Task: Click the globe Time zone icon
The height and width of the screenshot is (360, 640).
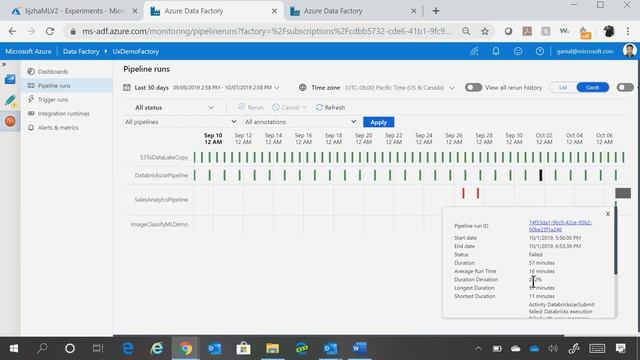Action: 302,87
